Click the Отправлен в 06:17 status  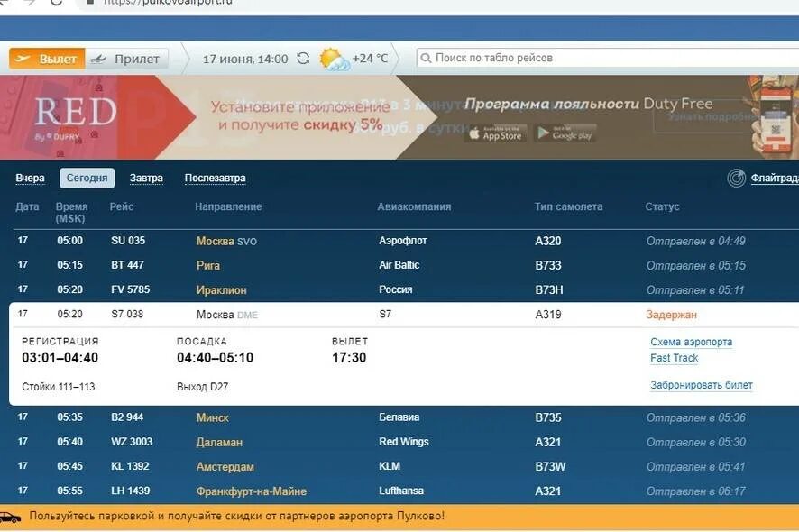tap(695, 491)
